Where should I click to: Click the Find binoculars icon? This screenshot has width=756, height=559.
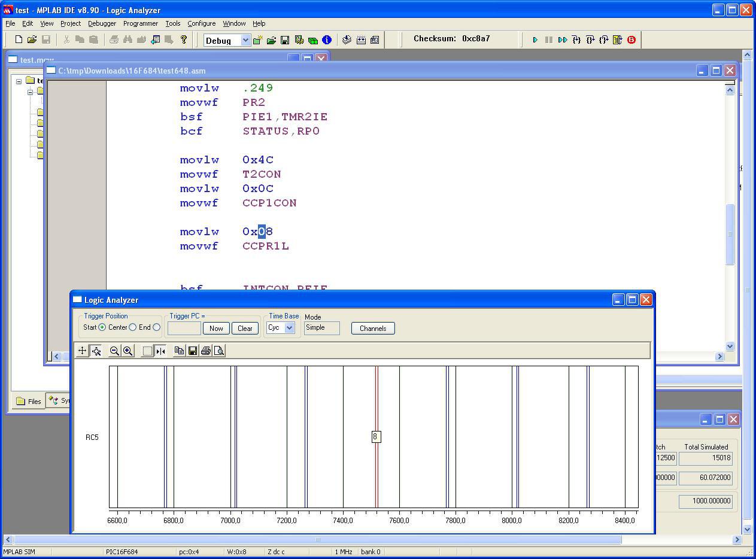[x=127, y=40]
